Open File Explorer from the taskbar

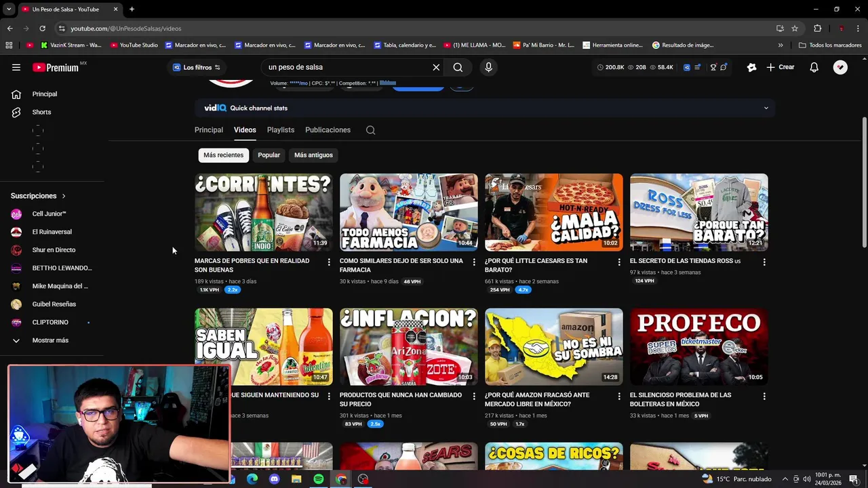coord(296,479)
